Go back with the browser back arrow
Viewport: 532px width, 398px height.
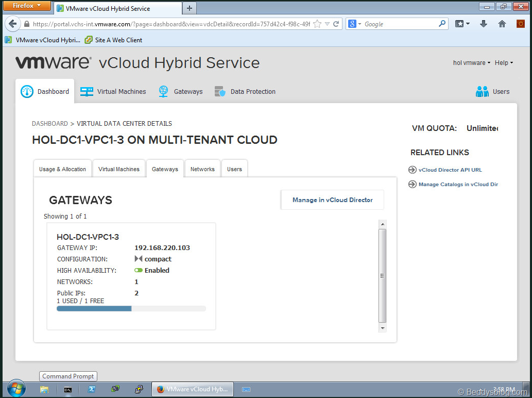coord(12,24)
